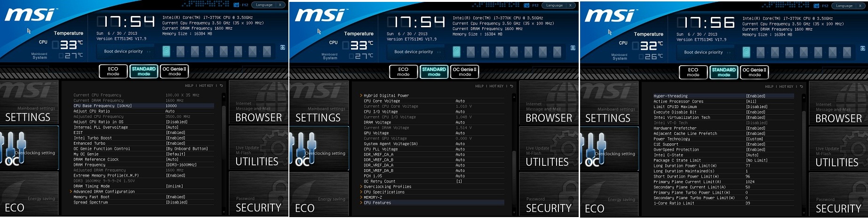Click the back arrow beside HOT KEY, CPU Base Frequency screen
The image size is (868, 218).
pos(221,86)
